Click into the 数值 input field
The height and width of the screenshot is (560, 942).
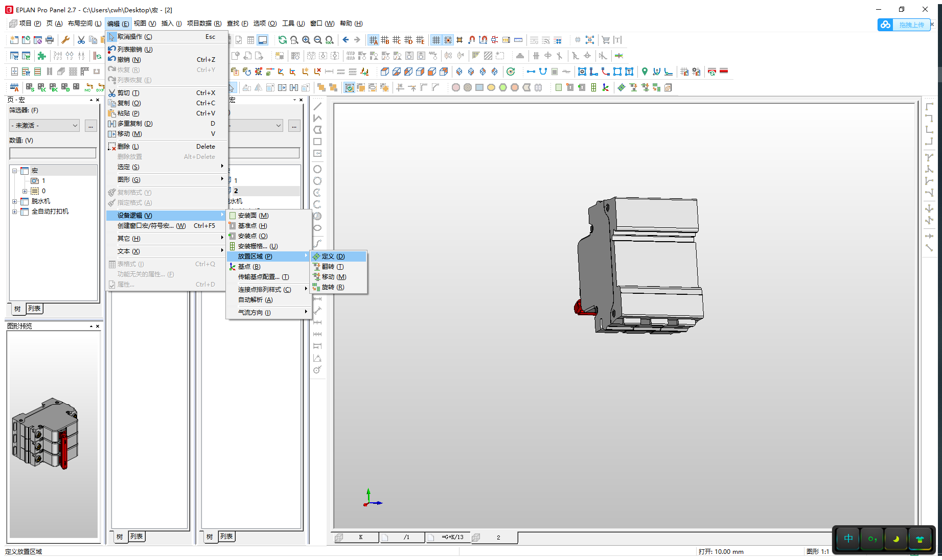53,153
